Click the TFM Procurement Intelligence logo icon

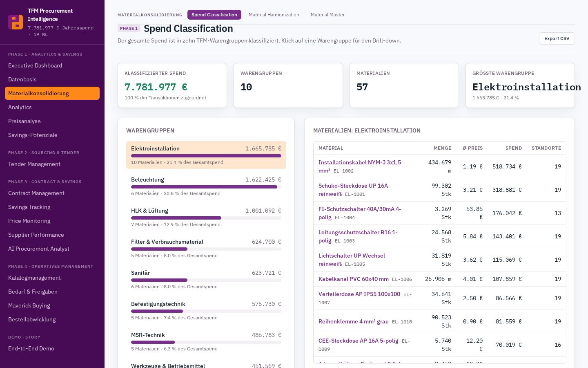(16, 22)
